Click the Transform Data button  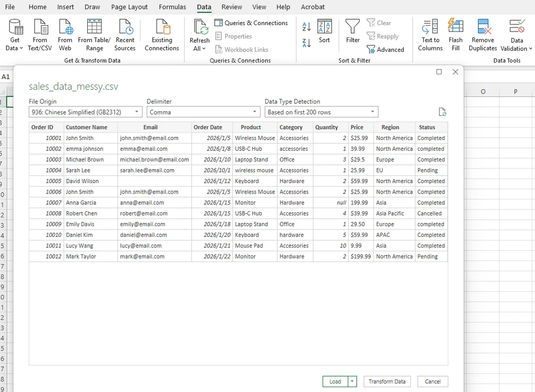pyautogui.click(x=387, y=381)
